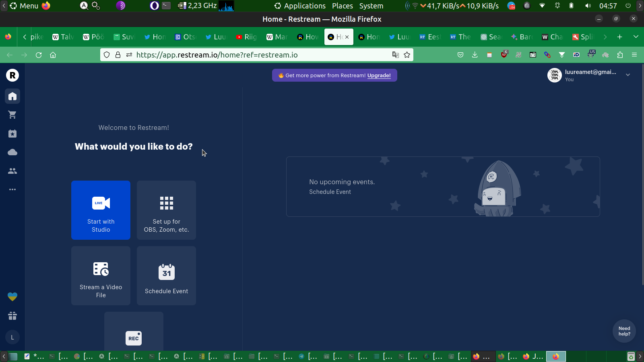
Task: Click the L avatar in the sidebar
Action: (12, 337)
